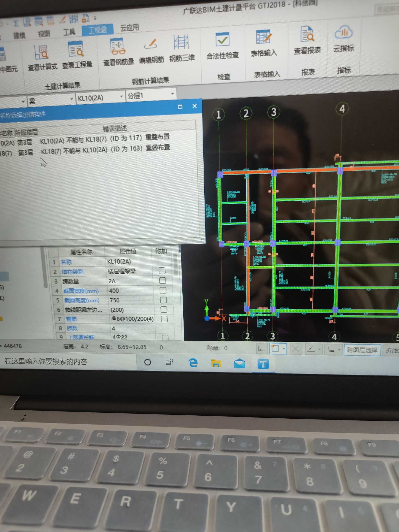
Task: Click the plus-bar offset icon in status bar
Action: [x=330, y=349]
